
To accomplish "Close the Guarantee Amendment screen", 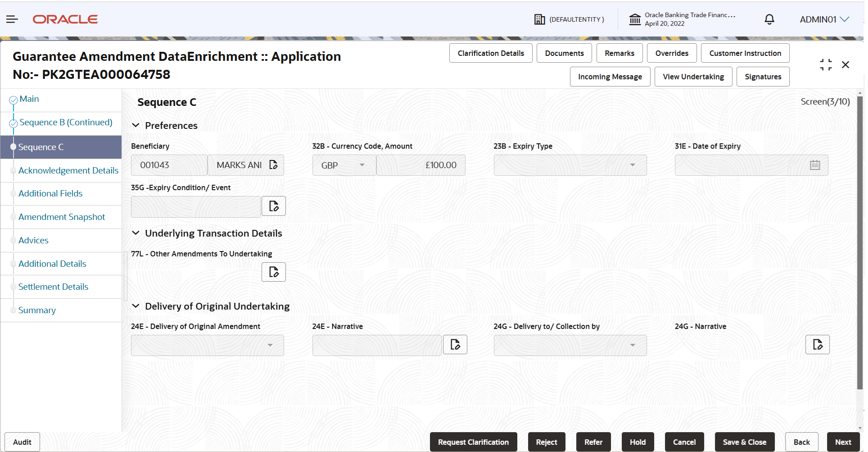I will (x=845, y=65).
